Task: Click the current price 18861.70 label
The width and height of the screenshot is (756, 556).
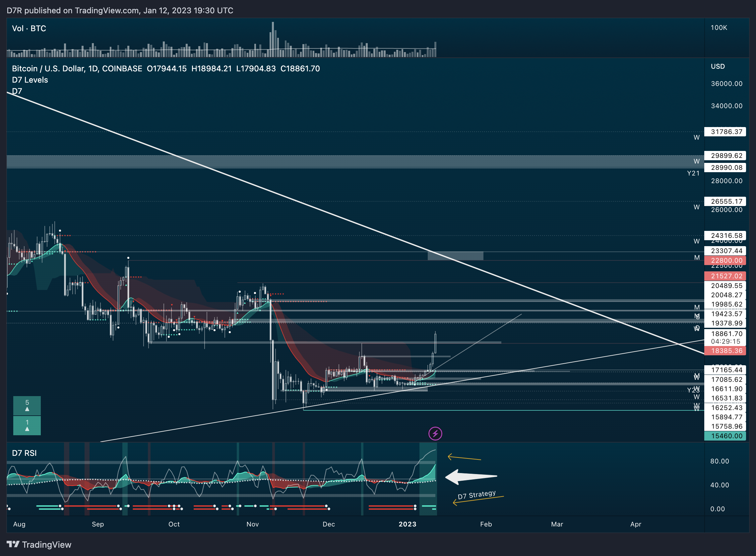Action: 726,334
